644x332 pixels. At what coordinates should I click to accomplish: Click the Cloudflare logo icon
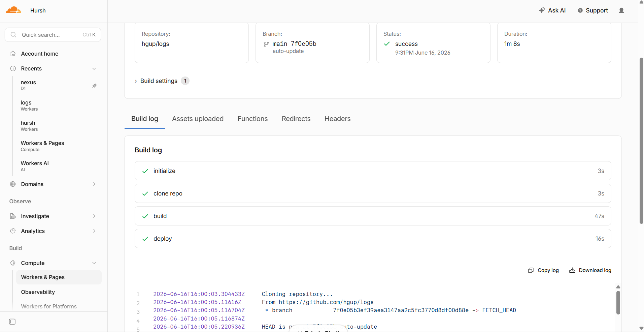(13, 10)
